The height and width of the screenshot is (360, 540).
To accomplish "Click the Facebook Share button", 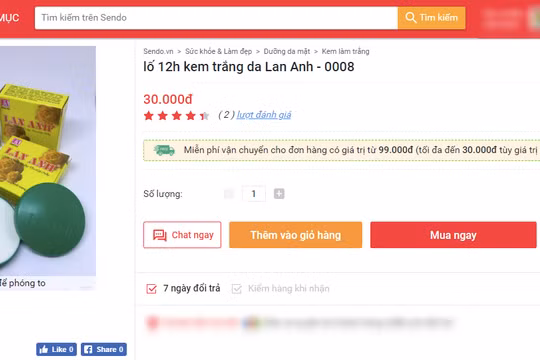I will tap(104, 349).
